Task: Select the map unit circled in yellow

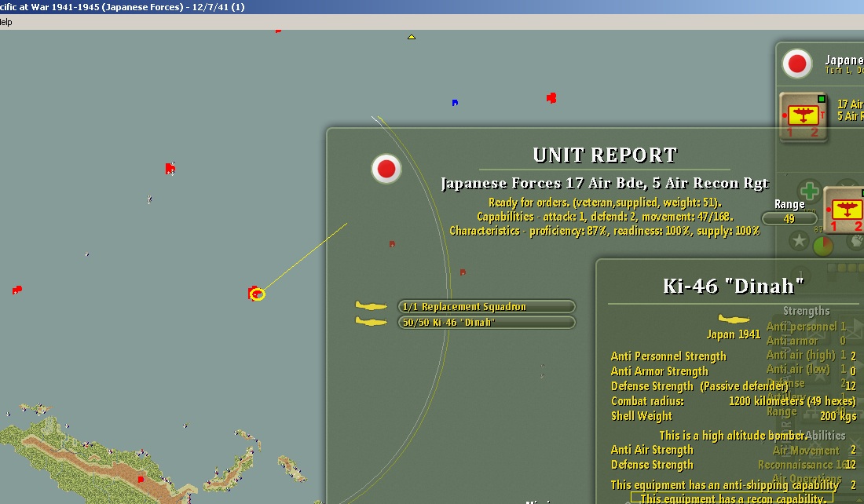Action: tap(255, 294)
